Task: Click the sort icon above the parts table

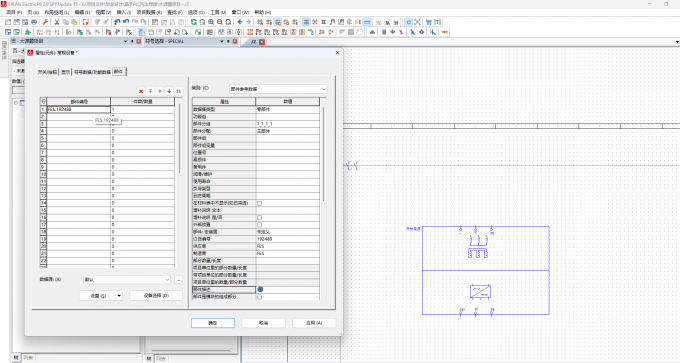Action: (178, 91)
